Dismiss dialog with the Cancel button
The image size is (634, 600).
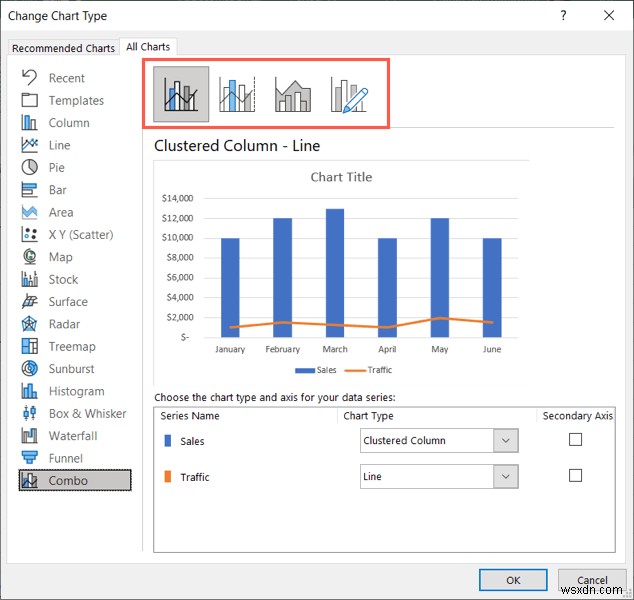pyautogui.click(x=592, y=580)
